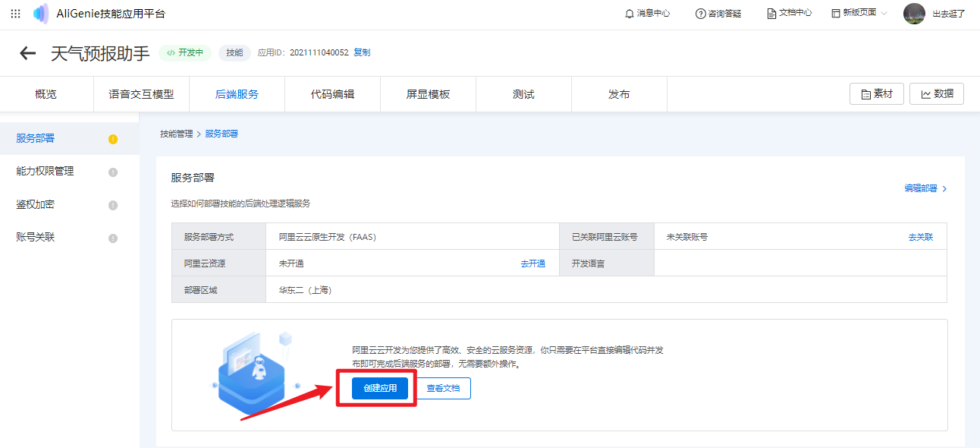
Task: Open the apps grid menu icon
Action: click(16, 14)
